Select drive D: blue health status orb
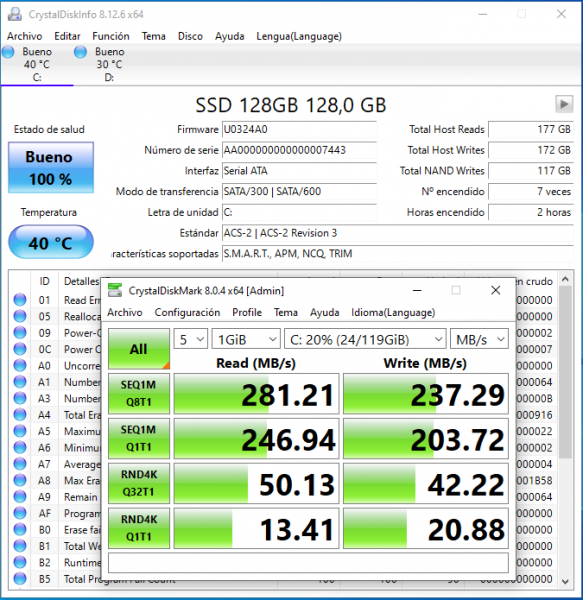Viewport: 583px width, 600px height. [80, 52]
